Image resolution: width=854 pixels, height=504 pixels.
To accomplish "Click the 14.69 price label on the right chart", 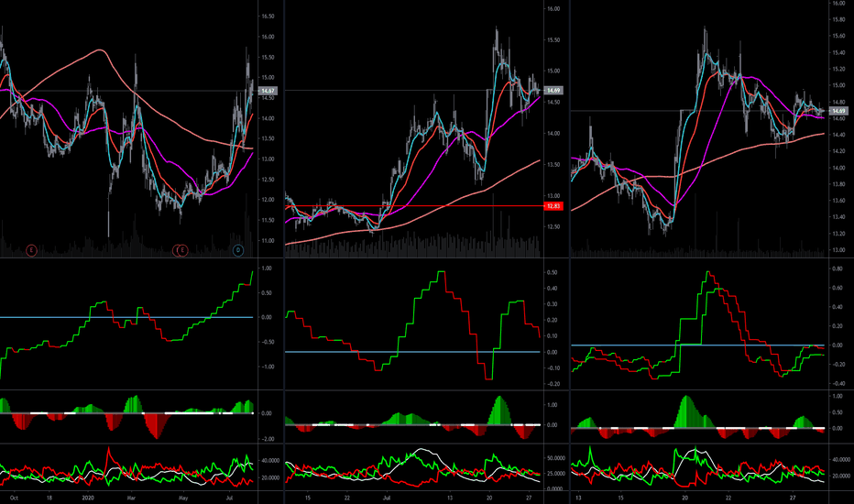I will point(838,111).
